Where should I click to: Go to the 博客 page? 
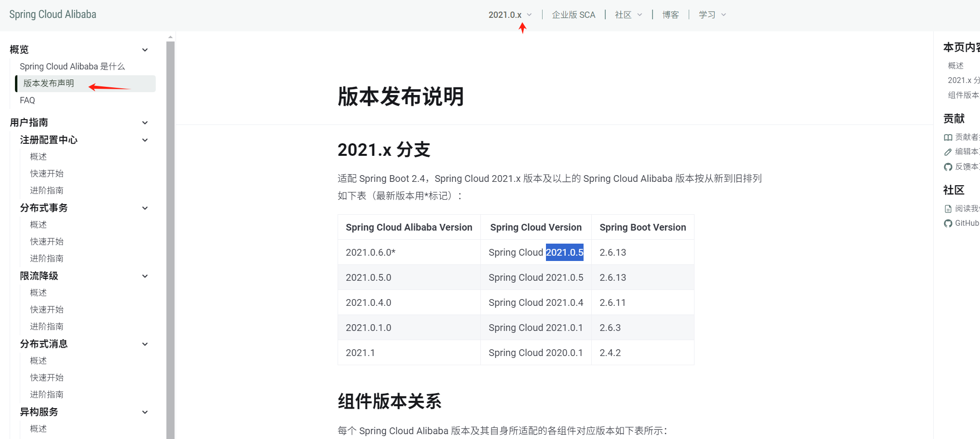pos(670,15)
